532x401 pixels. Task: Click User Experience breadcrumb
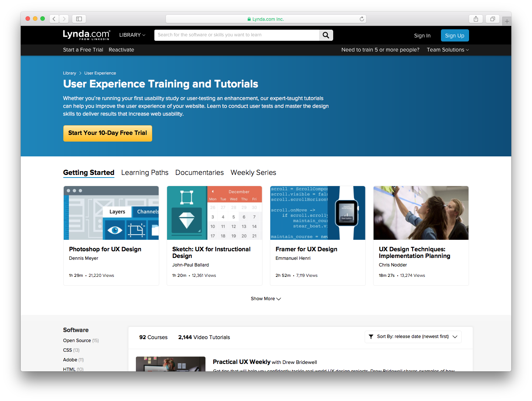pyautogui.click(x=100, y=73)
